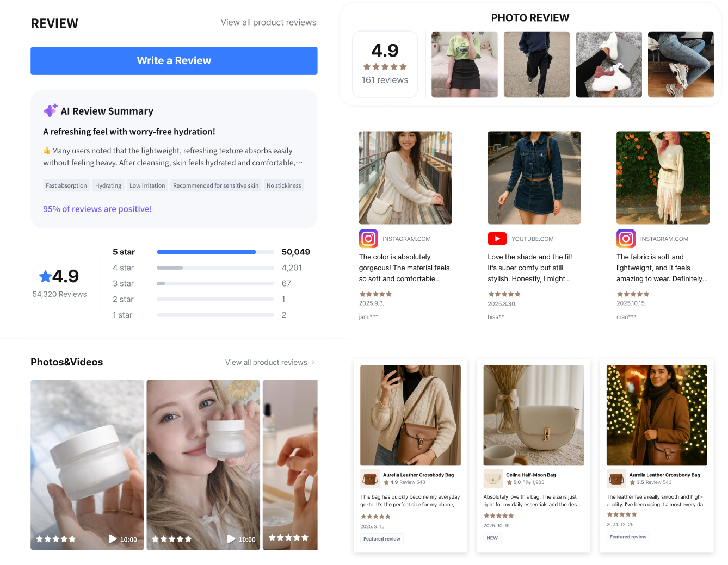Switch to the PHOTO REVIEW section

[x=530, y=17]
